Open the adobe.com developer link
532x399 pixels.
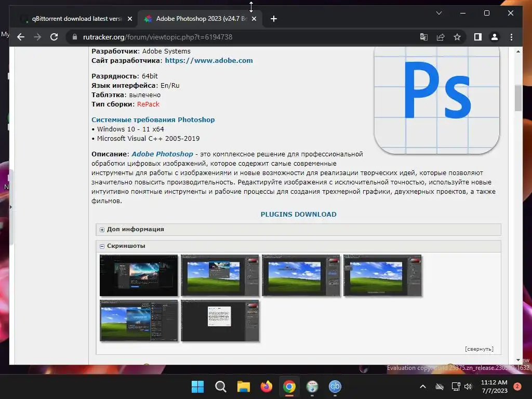coord(209,60)
